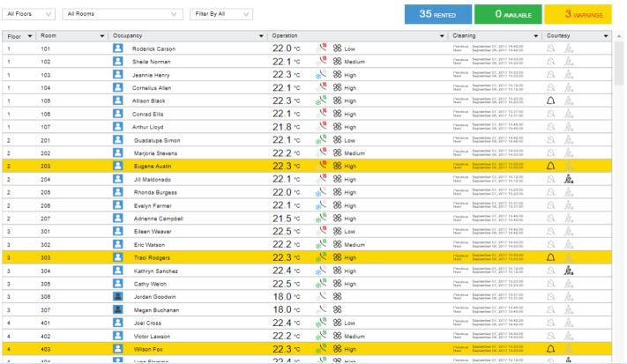Click the occupancy person icon for Roderick Carson
Viewport: 627px width, 364px height.
pyautogui.click(x=118, y=48)
